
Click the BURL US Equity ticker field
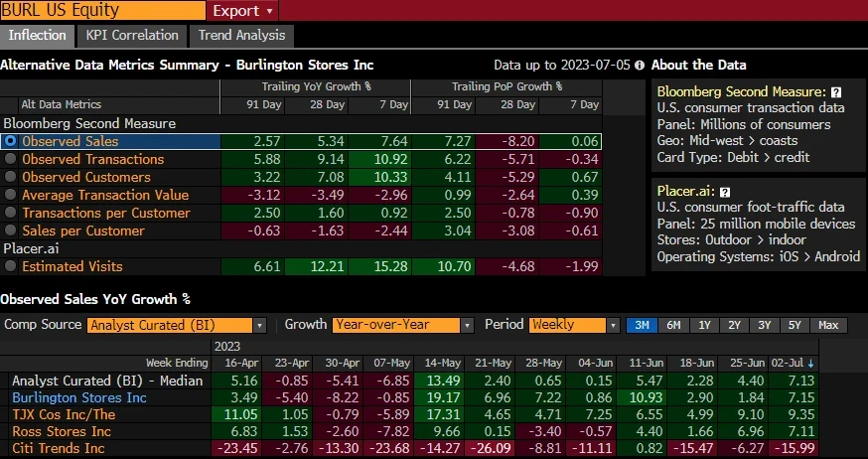click(101, 11)
